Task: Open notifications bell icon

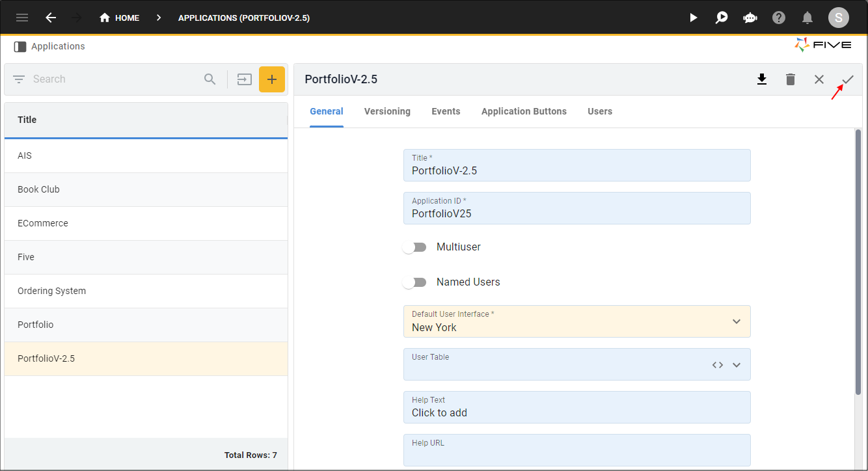Action: (807, 18)
